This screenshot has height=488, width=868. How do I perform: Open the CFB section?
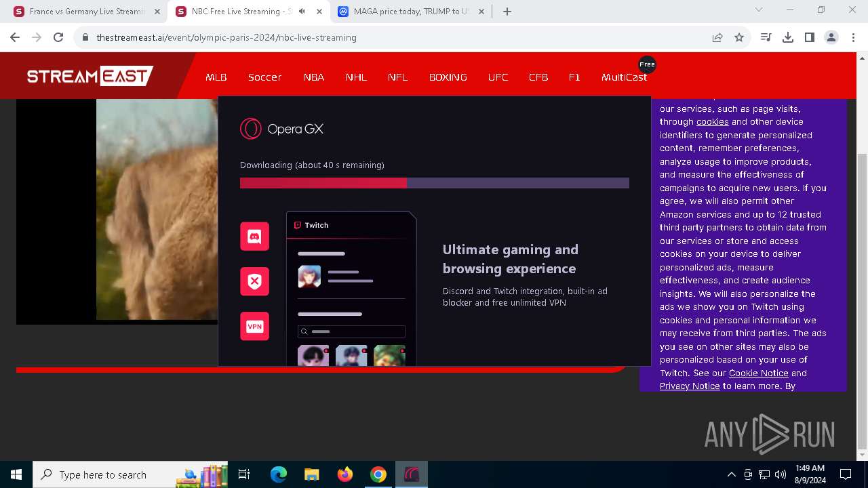pyautogui.click(x=538, y=77)
